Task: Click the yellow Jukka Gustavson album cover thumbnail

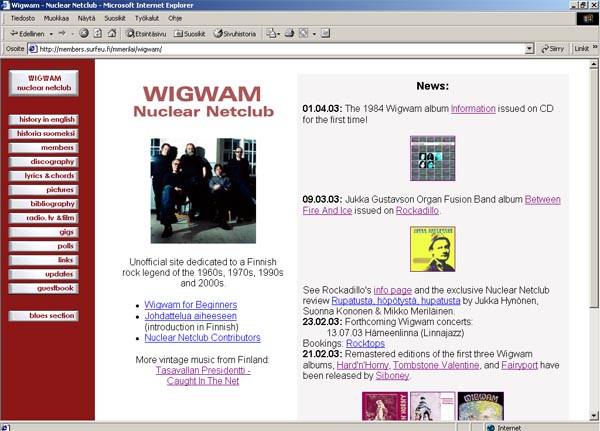Action: tap(432, 249)
